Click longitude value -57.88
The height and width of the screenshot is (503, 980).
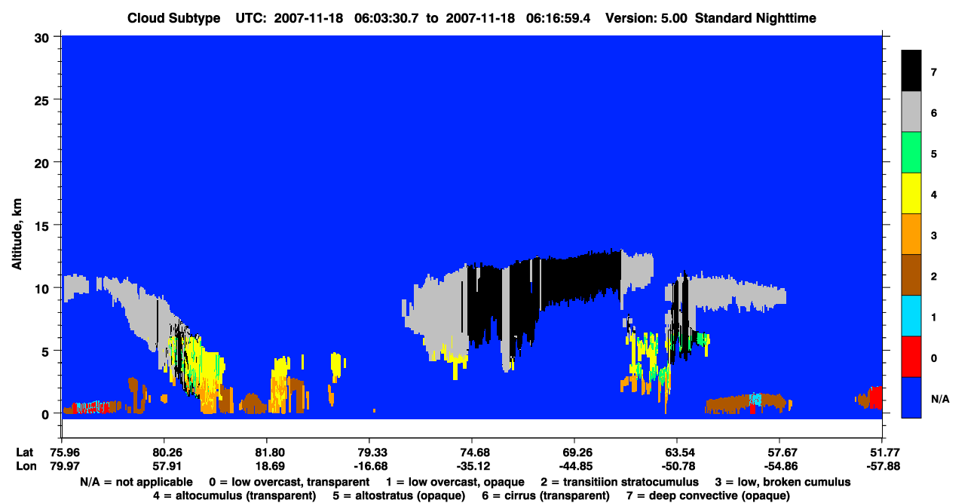[x=882, y=466]
